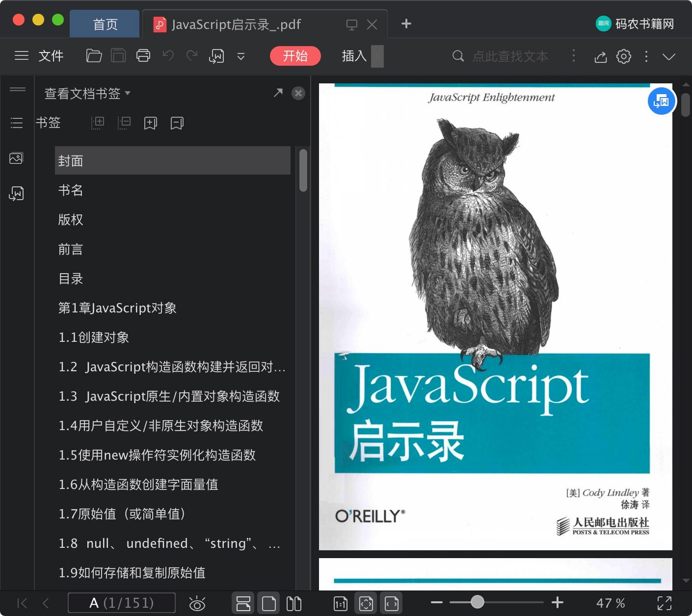
Task: Open 1.9如何存储和复制原始值 bookmark
Action: click(x=132, y=573)
